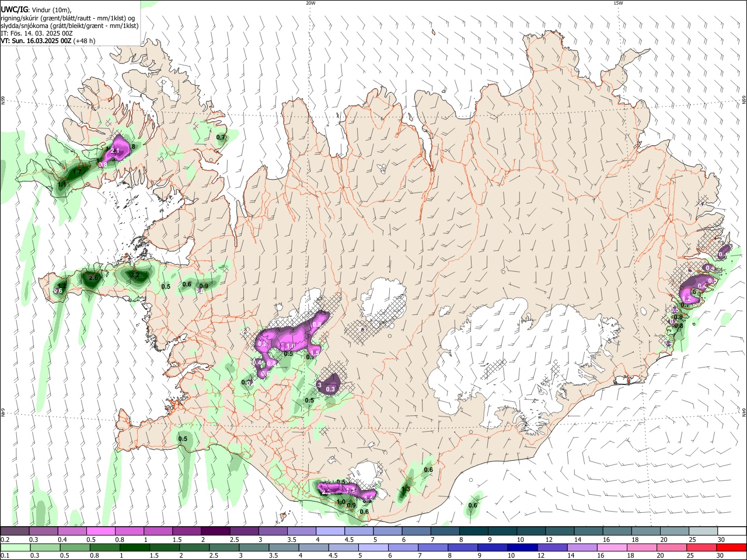
Task: Click the '0.1' label in the lower legend row
Action: coord(5,556)
